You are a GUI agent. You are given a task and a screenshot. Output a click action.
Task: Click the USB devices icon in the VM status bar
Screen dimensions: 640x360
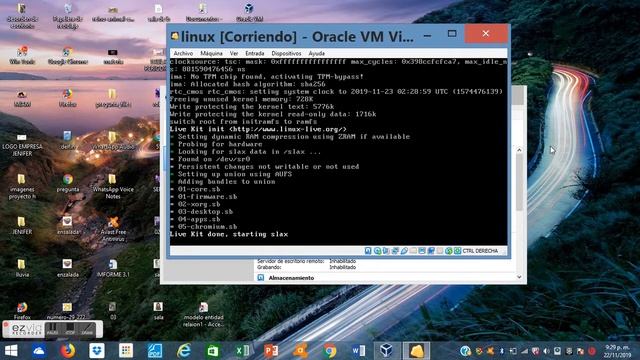pos(404,251)
